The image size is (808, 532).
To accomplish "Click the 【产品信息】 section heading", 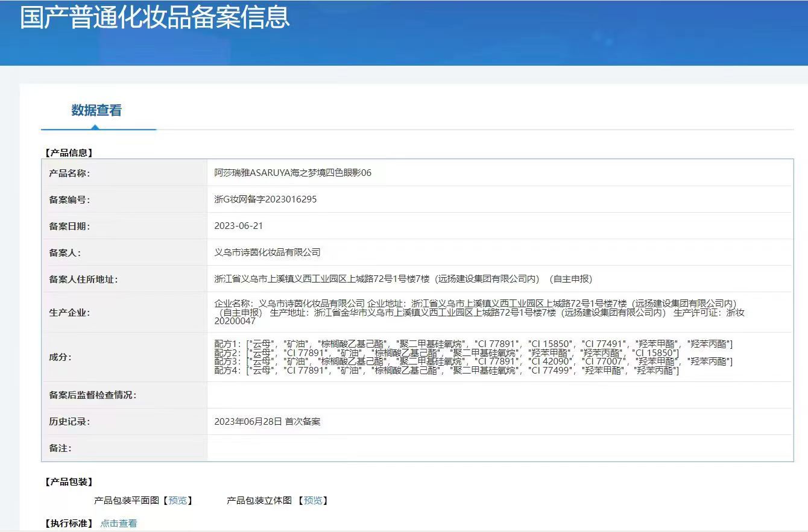I will (69, 153).
